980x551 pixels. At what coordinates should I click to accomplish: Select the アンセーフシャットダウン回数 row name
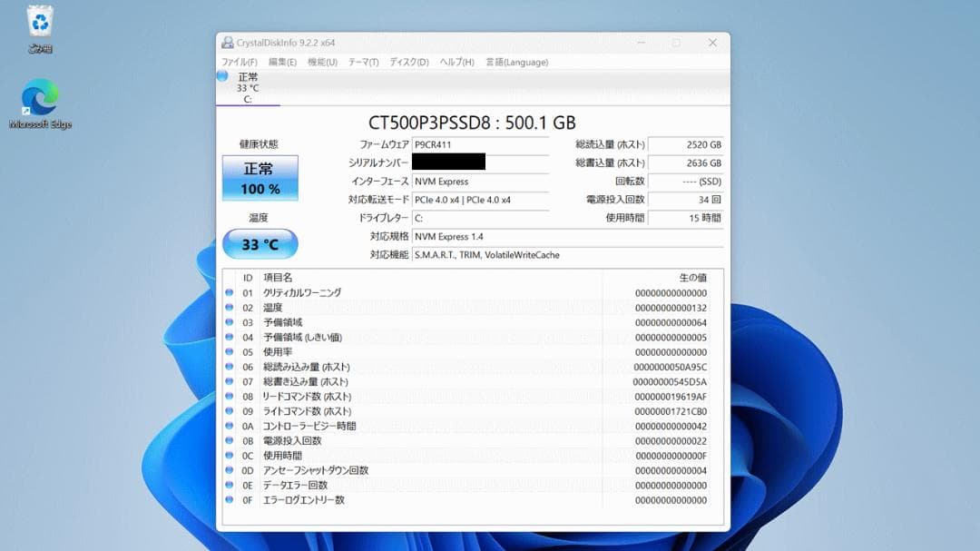316,470
